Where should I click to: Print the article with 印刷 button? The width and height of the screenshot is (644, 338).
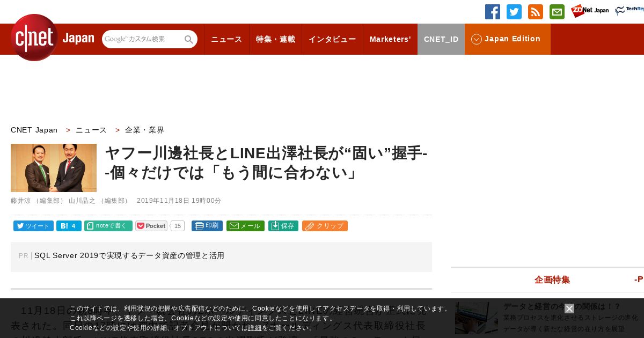(207, 226)
